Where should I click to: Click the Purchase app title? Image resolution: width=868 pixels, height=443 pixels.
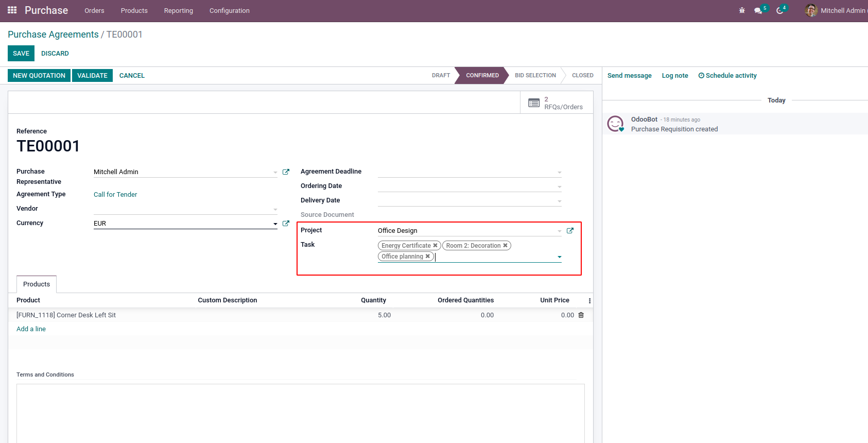[46, 10]
